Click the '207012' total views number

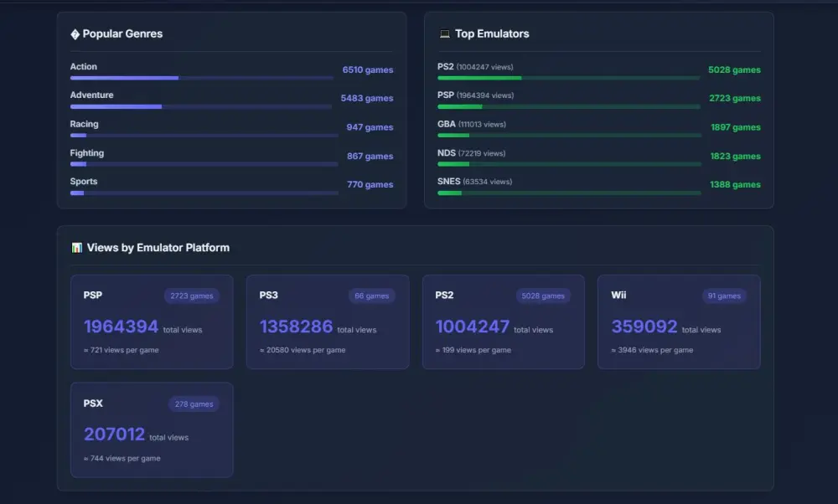click(114, 434)
